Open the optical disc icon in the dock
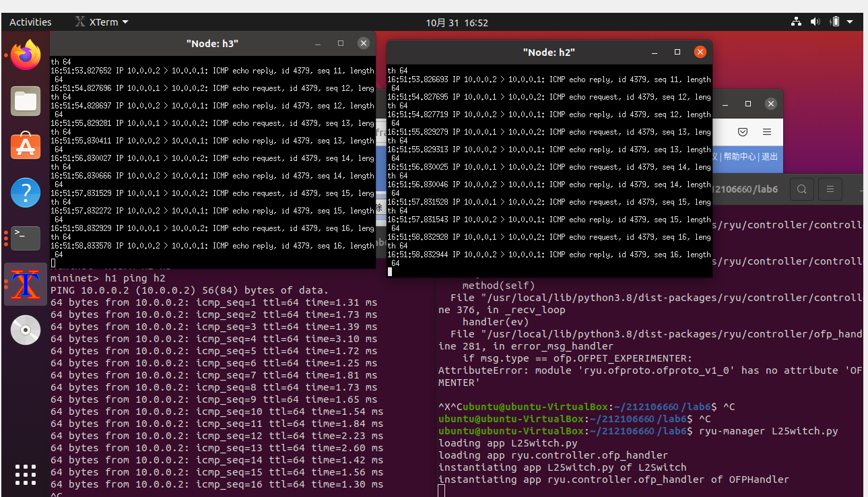This screenshot has width=868, height=497. tap(26, 330)
